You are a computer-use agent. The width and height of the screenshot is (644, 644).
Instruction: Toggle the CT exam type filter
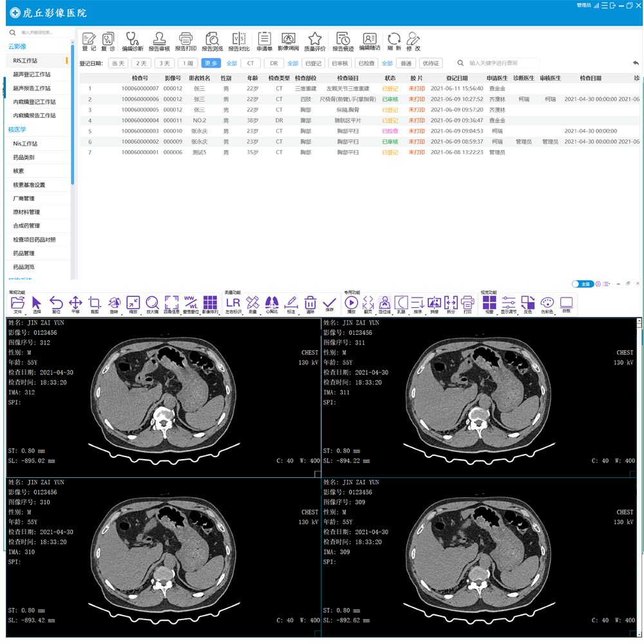pos(251,63)
